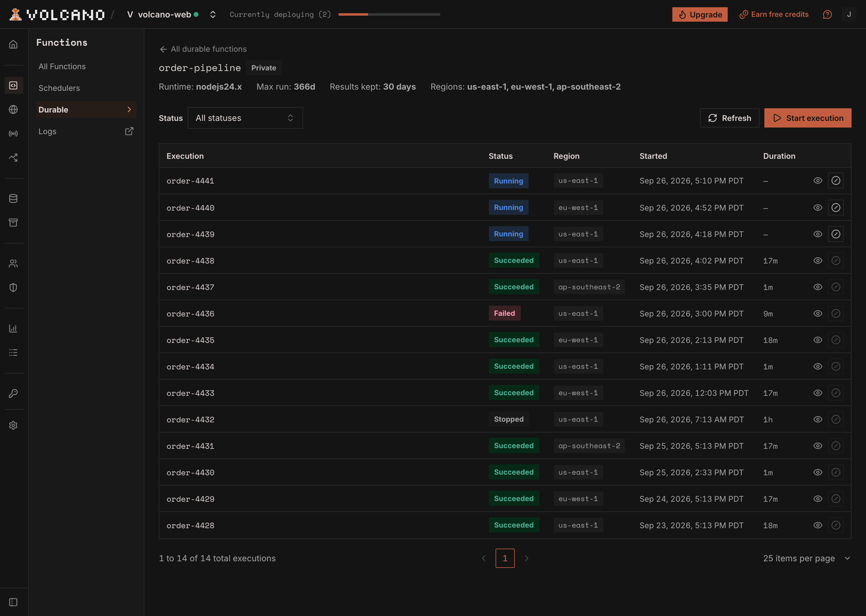
Task: Open the user avatar J
Action: [x=849, y=14]
